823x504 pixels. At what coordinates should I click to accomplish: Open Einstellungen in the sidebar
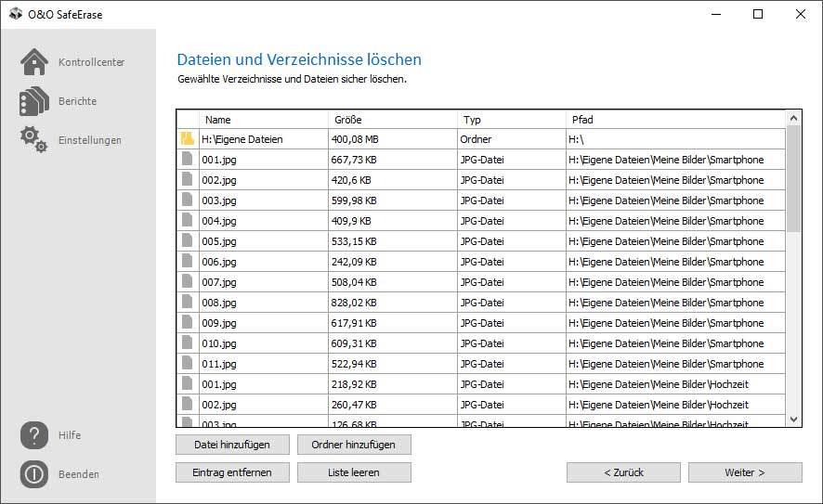(90, 140)
